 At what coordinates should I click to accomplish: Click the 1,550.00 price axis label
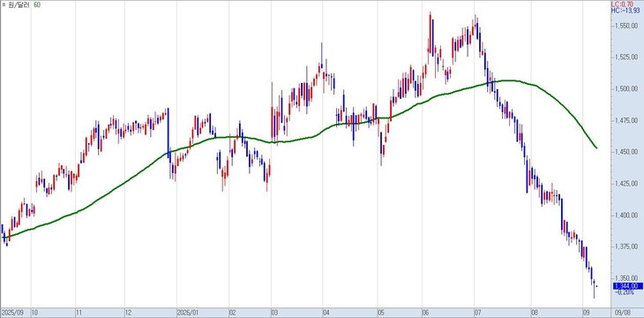point(626,26)
